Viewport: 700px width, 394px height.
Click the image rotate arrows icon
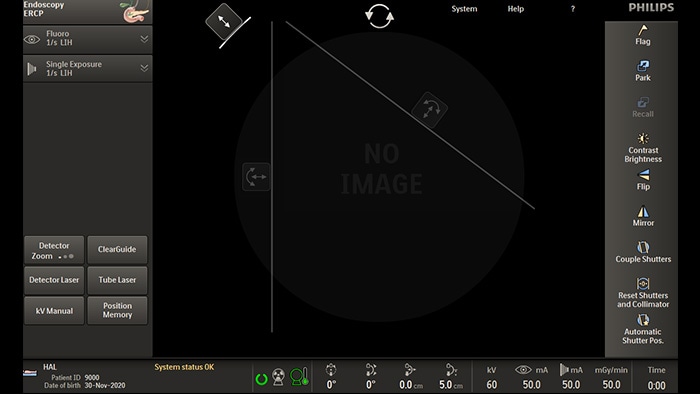[x=379, y=17]
